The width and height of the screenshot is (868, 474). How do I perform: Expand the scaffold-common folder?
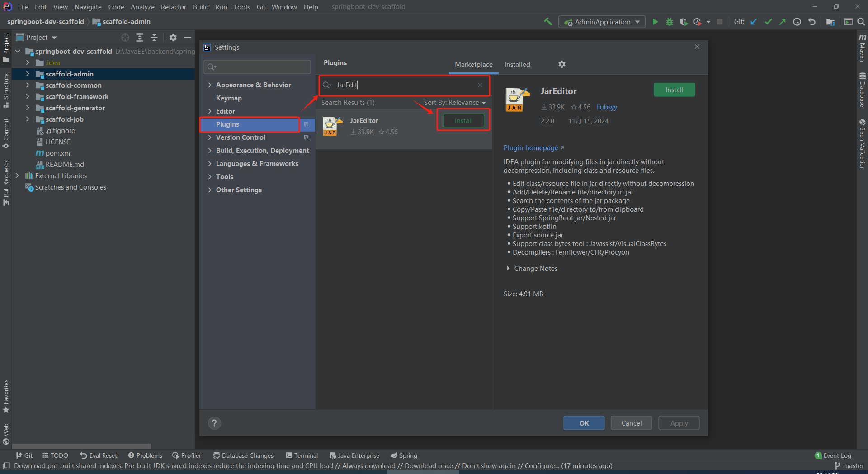(x=28, y=85)
